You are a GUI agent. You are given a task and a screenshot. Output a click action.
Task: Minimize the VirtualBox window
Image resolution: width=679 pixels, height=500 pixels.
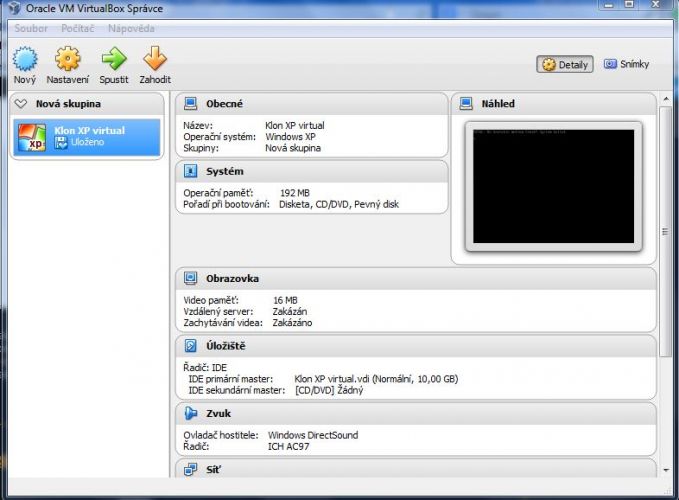pyautogui.click(x=609, y=4)
